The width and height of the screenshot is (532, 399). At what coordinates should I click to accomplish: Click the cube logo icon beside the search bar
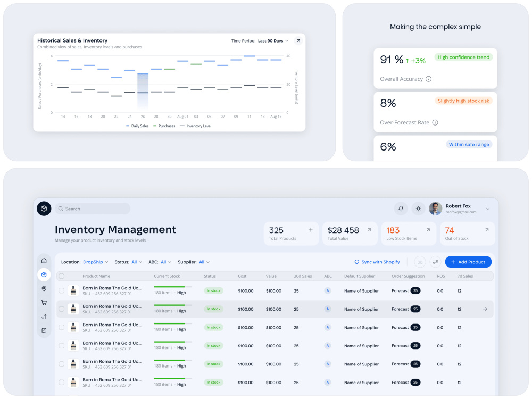[x=44, y=209]
